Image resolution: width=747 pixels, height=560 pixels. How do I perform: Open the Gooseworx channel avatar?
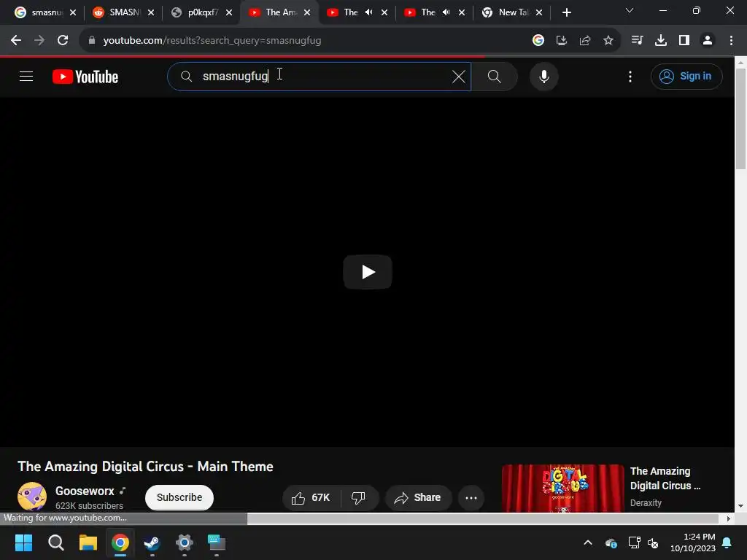(x=32, y=496)
